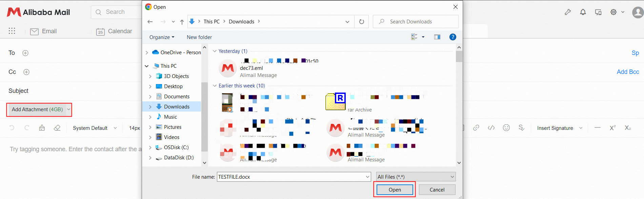Click the Alibaba Mail logo
This screenshot has height=199, width=644.
click(x=38, y=12)
